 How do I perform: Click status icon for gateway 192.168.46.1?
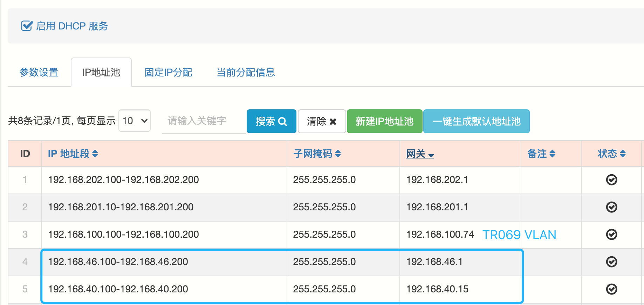click(611, 262)
